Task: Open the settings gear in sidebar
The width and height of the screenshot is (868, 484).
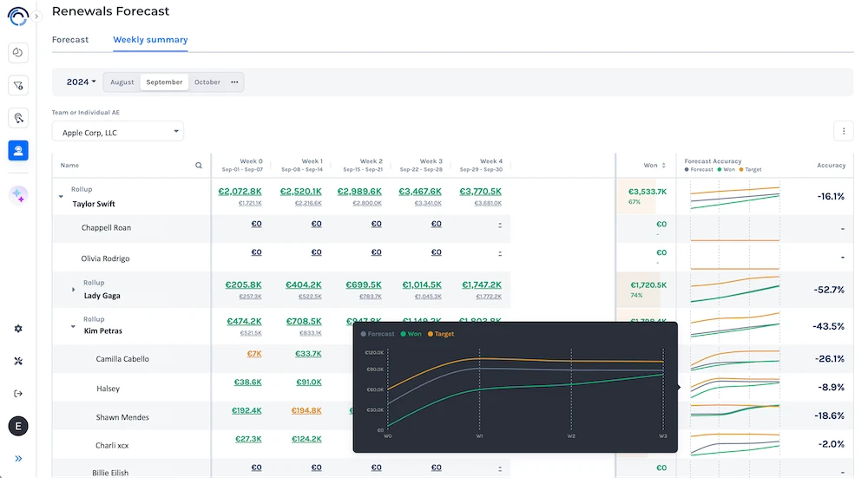Action: (18, 329)
